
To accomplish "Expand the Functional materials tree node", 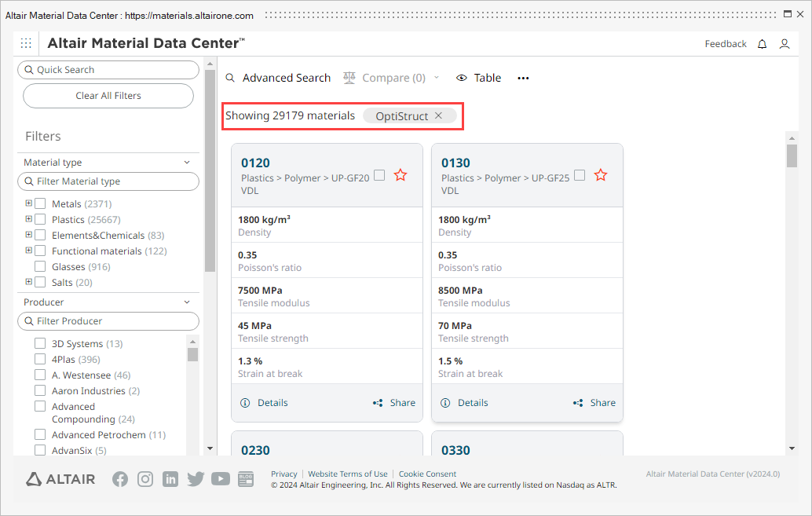I will (x=29, y=251).
